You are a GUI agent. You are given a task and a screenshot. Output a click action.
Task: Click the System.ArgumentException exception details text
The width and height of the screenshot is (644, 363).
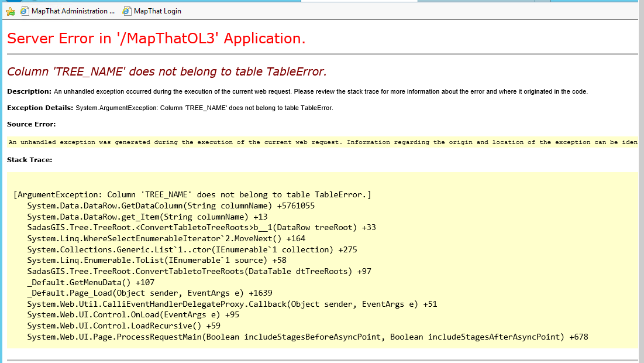[204, 108]
